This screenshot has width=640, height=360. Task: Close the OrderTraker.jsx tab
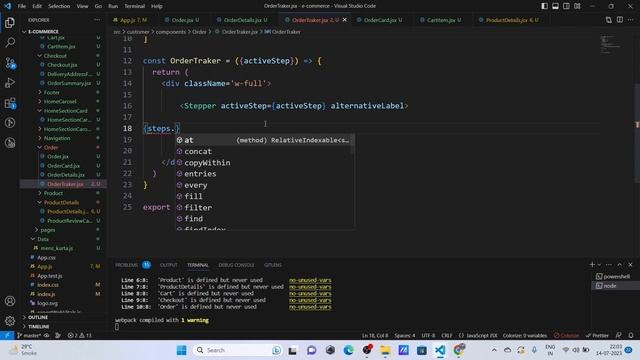(344, 20)
